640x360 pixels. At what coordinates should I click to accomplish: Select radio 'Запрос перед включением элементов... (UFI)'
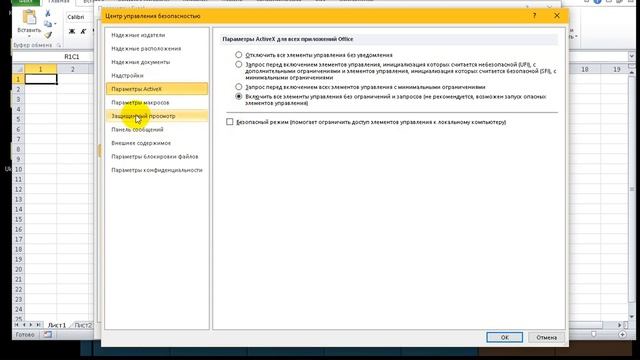[x=239, y=64]
